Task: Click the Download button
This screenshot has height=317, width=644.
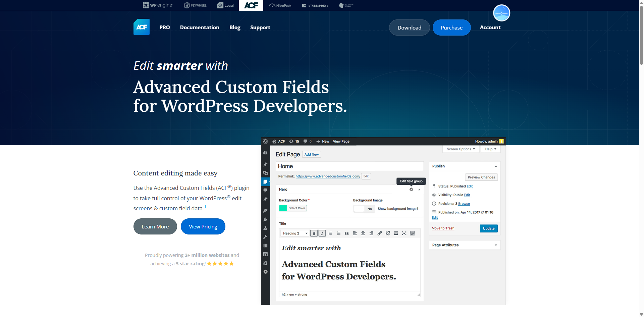Action: 409,28
